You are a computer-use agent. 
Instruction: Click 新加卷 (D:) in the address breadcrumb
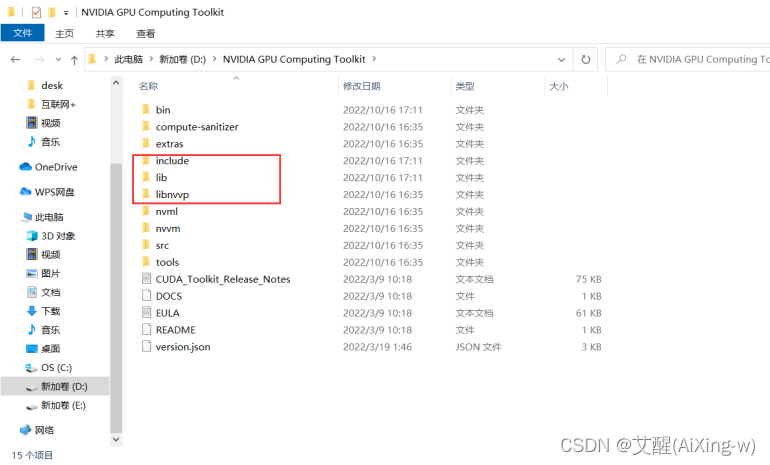(183, 59)
